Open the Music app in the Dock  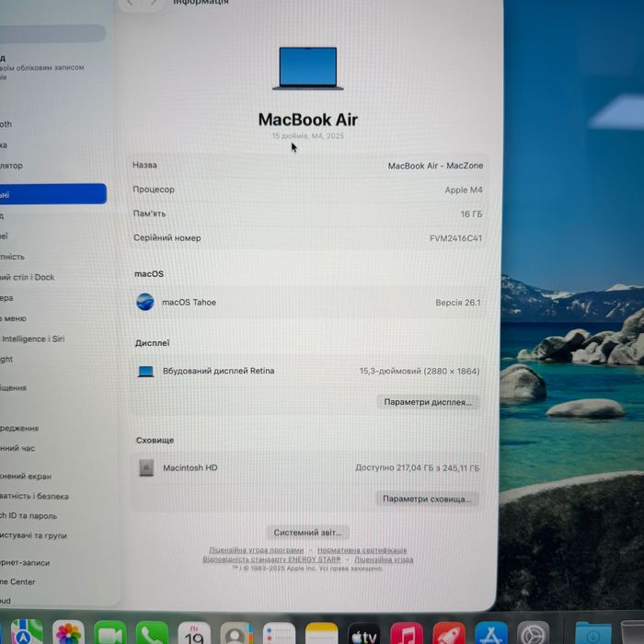coord(407,634)
